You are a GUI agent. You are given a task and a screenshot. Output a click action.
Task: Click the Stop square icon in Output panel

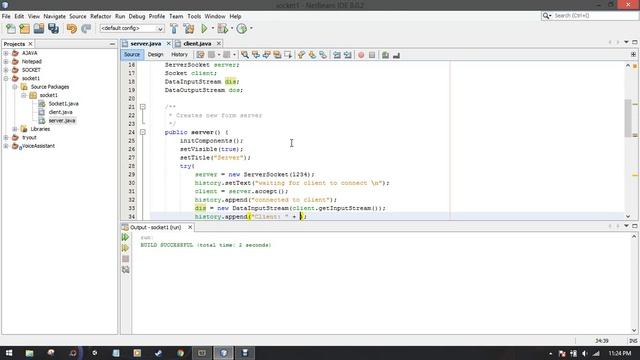[x=125, y=259]
